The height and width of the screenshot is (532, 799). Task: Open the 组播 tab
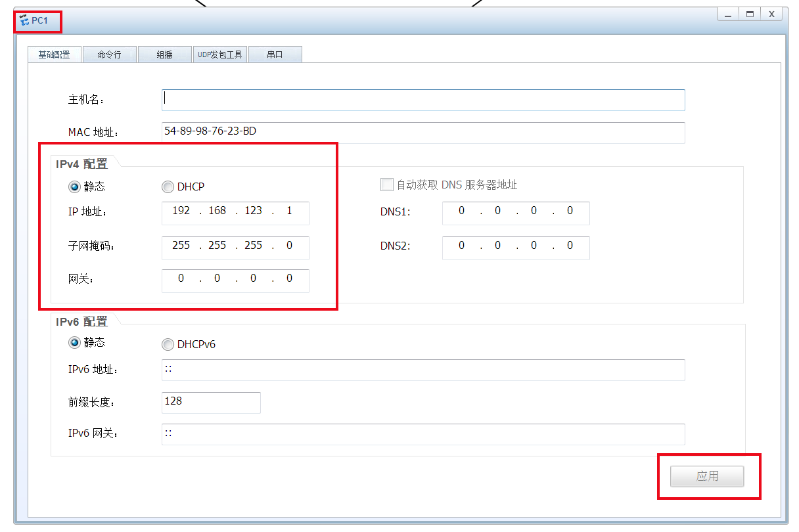point(164,55)
